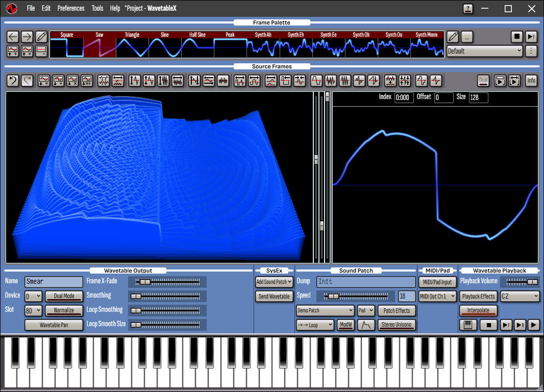The width and height of the screenshot is (544, 392).
Task: Click the plain play button in Wavetable Playback
Action: click(x=534, y=325)
